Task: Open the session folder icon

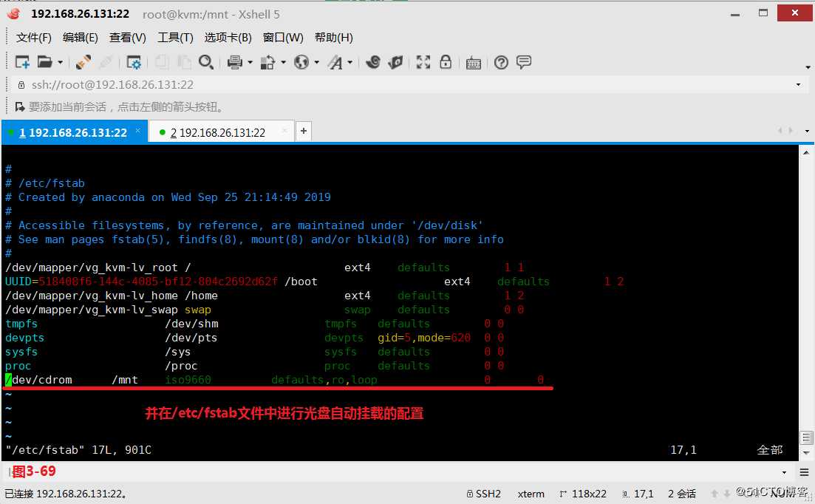Action: [44, 62]
